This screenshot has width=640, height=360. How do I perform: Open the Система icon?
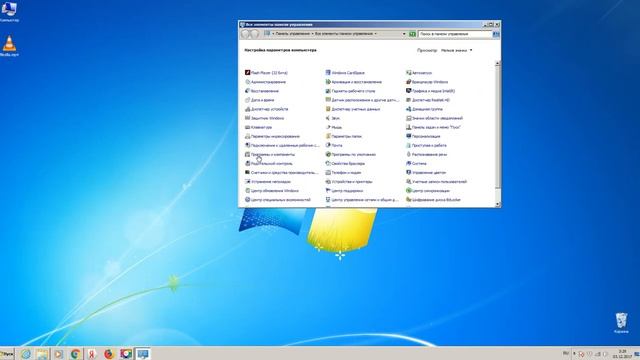[409, 163]
